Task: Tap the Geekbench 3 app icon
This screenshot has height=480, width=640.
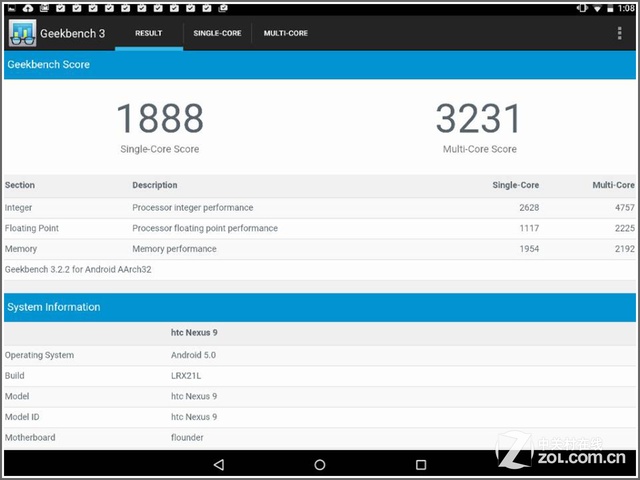Action: coord(22,33)
